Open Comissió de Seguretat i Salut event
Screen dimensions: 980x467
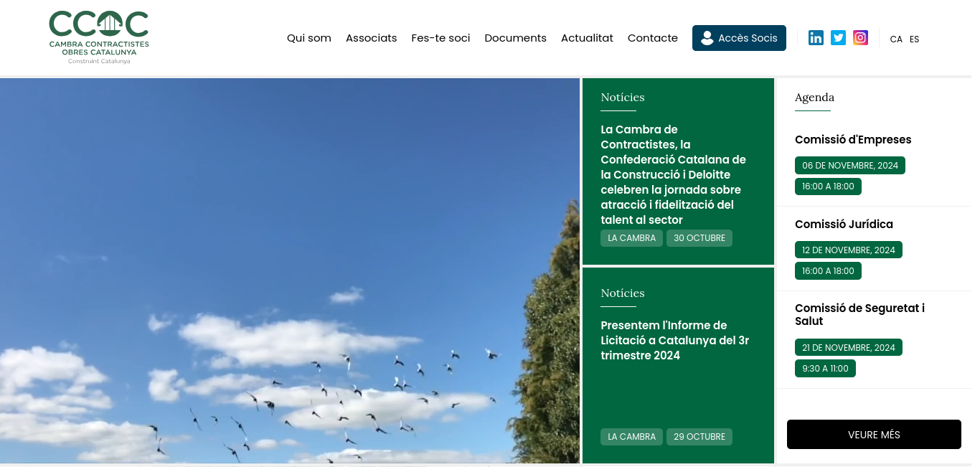(859, 315)
